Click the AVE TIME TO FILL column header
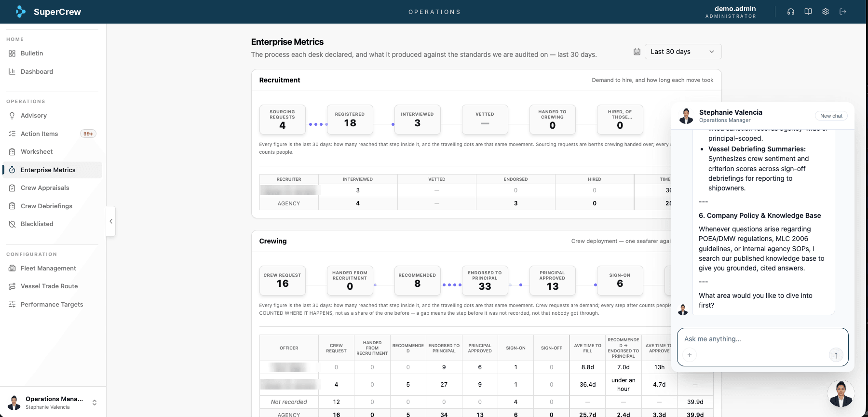The image size is (868, 417). [x=587, y=348]
